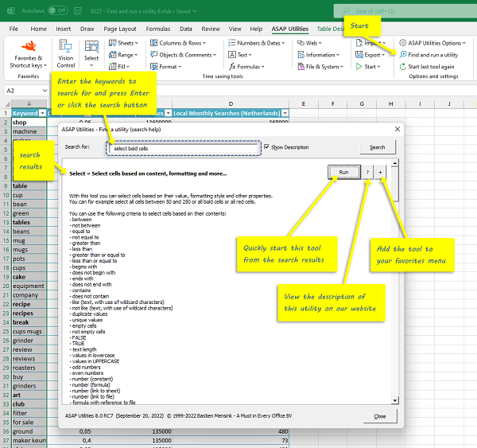Viewport: 477px width, 448px height.
Task: Expand the Columns & Rows dropdown
Action: click(x=180, y=43)
